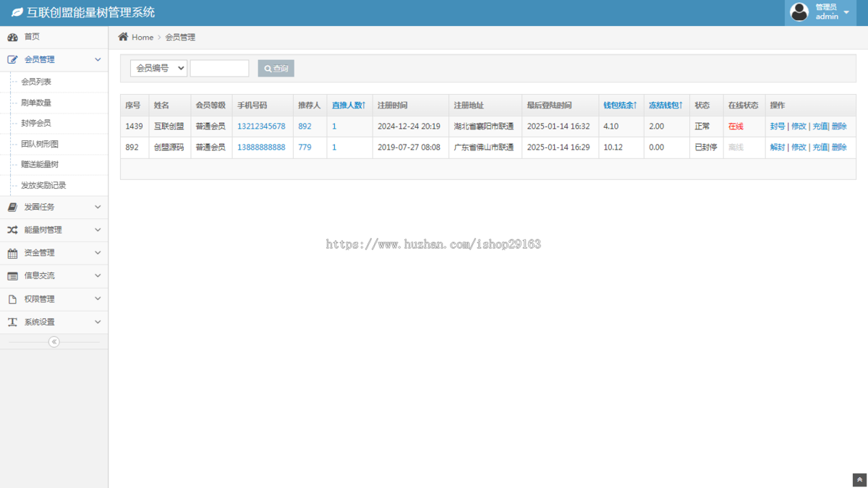Click 充值 for member 892
This screenshot has width=868, height=488.
coord(820,147)
